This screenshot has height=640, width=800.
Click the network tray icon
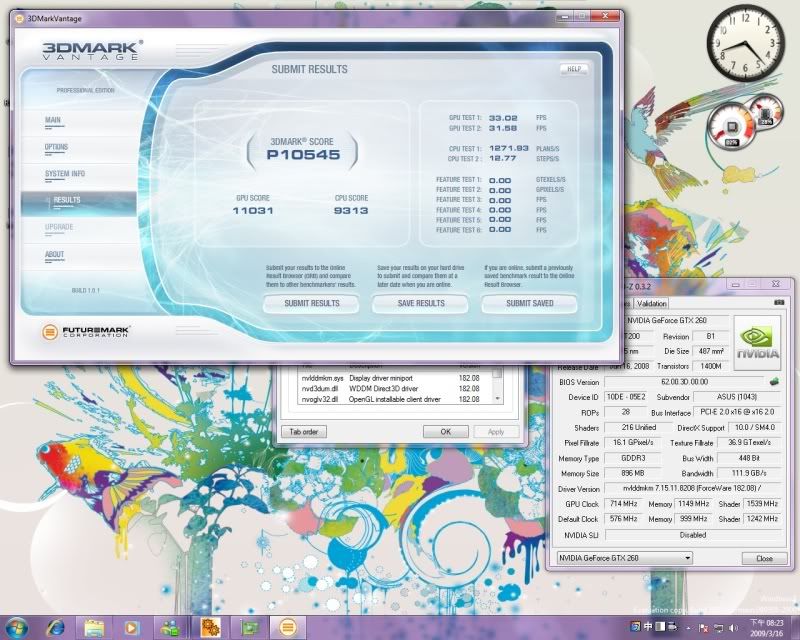[718, 628]
